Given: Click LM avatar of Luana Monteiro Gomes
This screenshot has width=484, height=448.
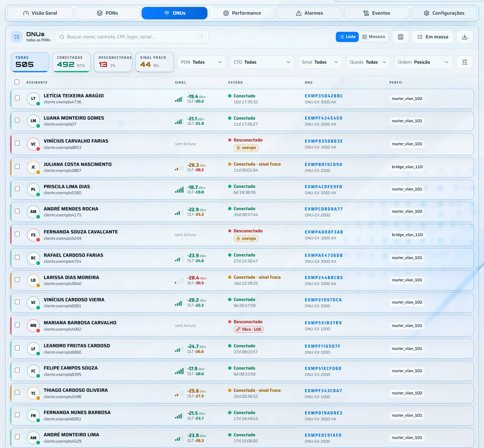Looking at the screenshot, I should click(x=33, y=121).
